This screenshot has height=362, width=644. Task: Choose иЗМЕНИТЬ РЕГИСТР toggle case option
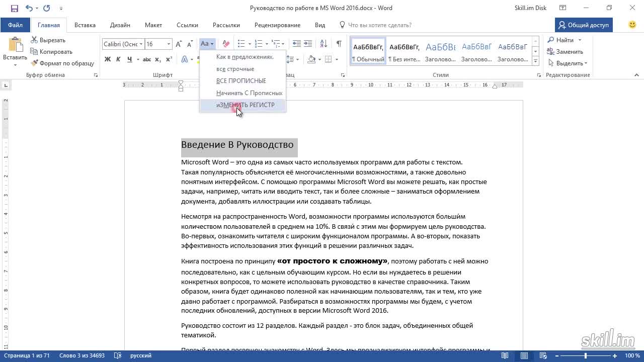(243, 105)
